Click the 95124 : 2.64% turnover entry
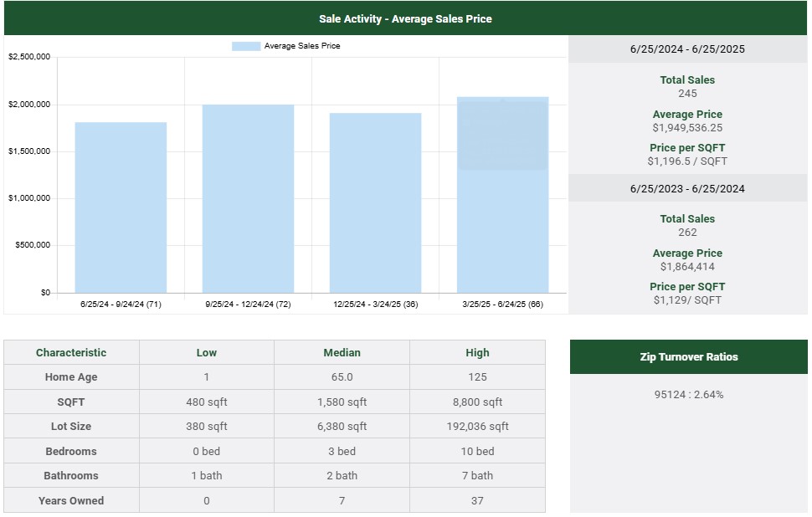 [688, 394]
